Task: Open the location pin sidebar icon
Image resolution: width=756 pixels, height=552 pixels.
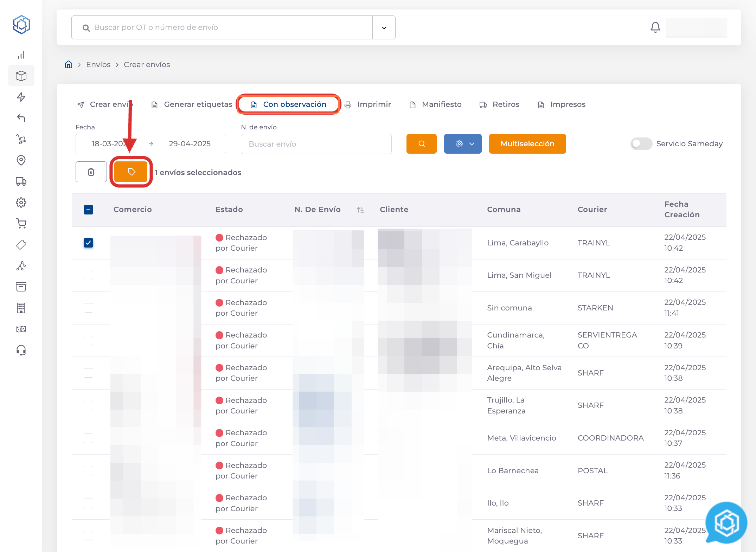Action: (x=21, y=160)
